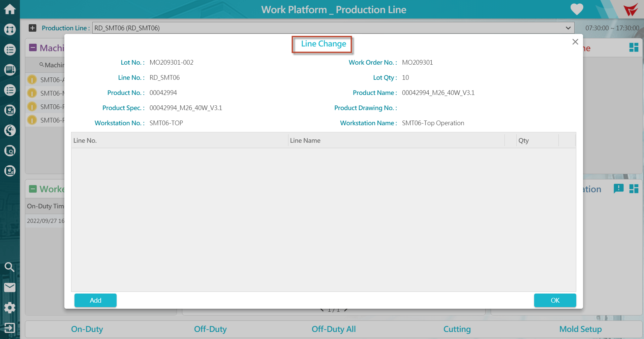Click the heart favorite icon
This screenshot has height=339, width=644.
(577, 9)
